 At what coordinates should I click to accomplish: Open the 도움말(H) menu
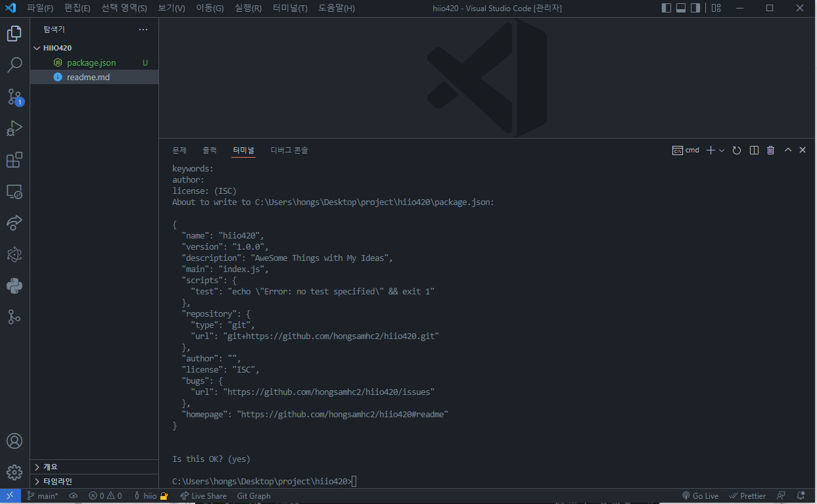click(337, 8)
